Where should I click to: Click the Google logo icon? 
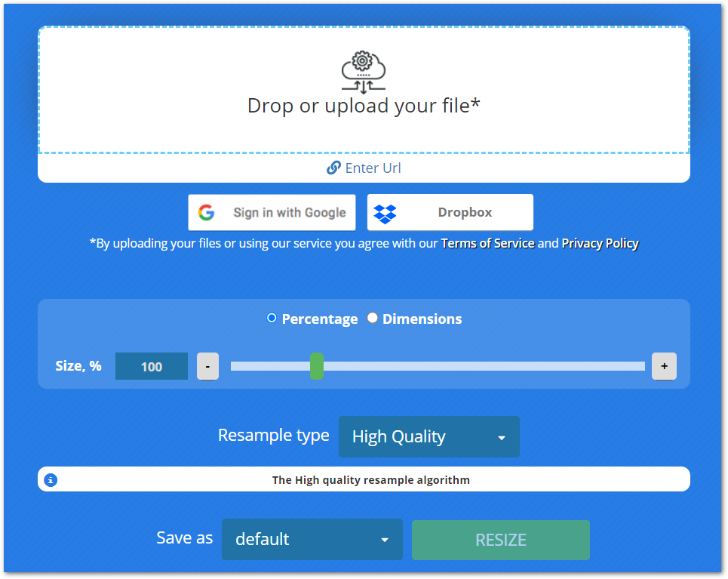click(x=207, y=212)
